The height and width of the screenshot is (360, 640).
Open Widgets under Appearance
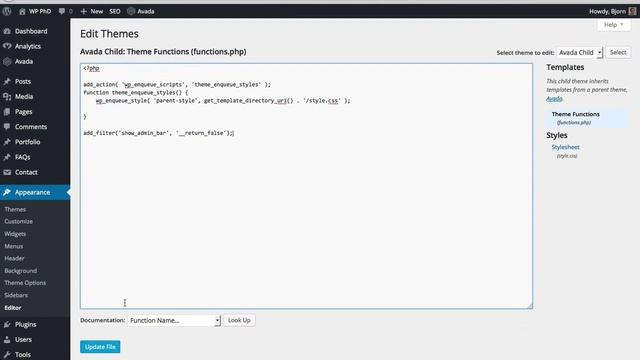[15, 234]
